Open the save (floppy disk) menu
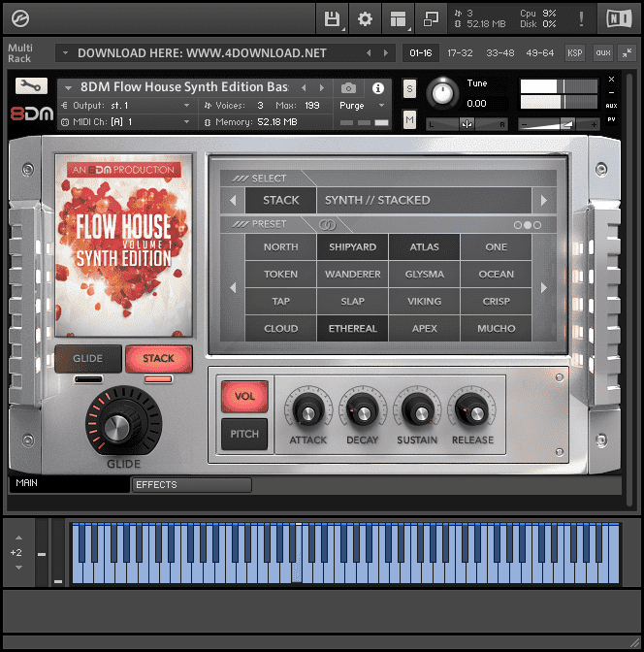This screenshot has height=652, width=644. coord(332,18)
